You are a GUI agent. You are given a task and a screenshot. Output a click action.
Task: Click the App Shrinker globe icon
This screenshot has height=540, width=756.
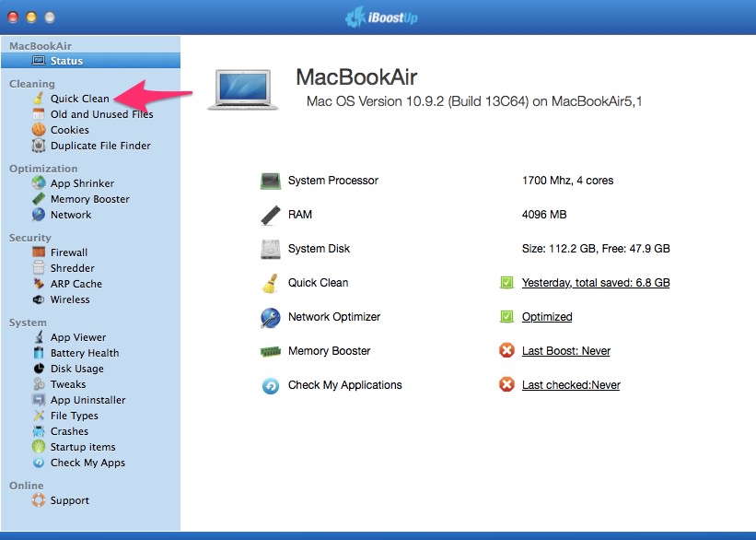coord(39,183)
